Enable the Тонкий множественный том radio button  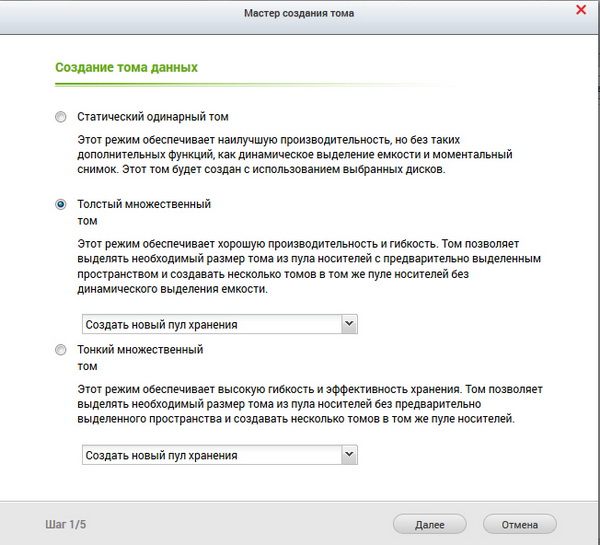pos(61,350)
